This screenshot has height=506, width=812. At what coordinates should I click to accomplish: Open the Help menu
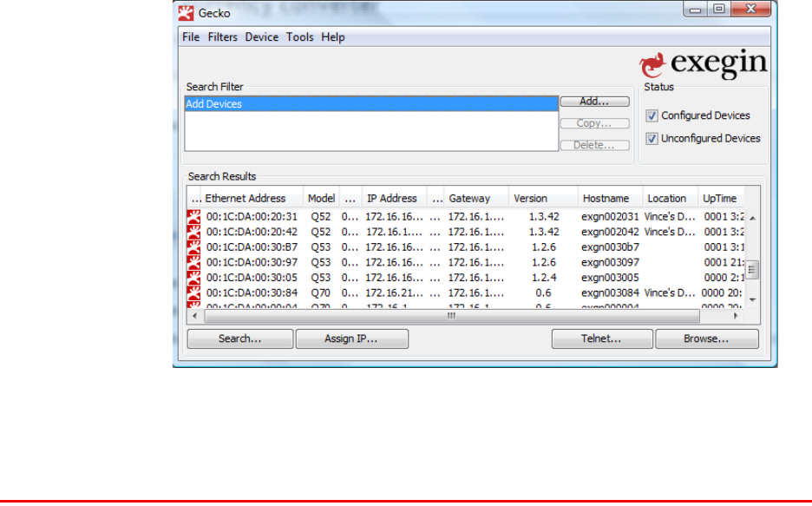click(x=333, y=37)
